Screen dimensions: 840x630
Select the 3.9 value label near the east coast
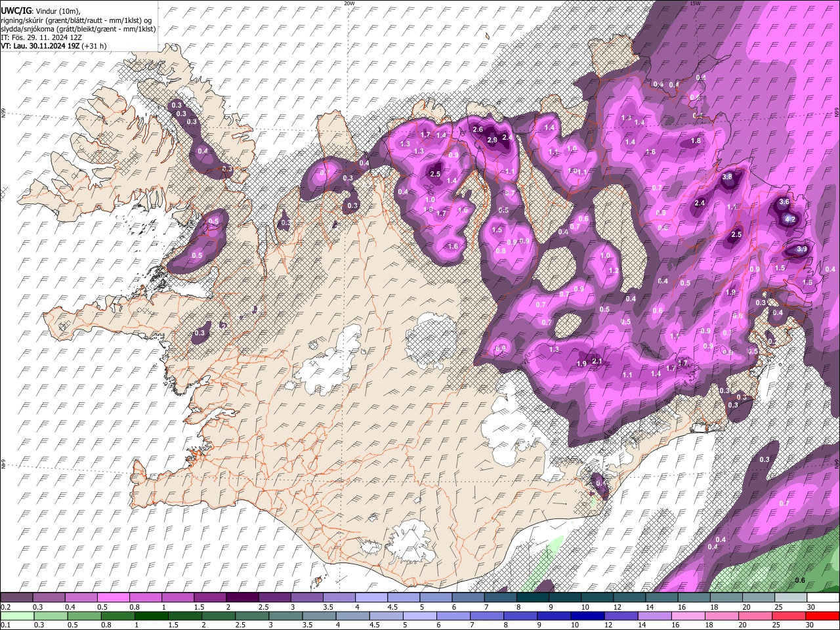coord(802,249)
